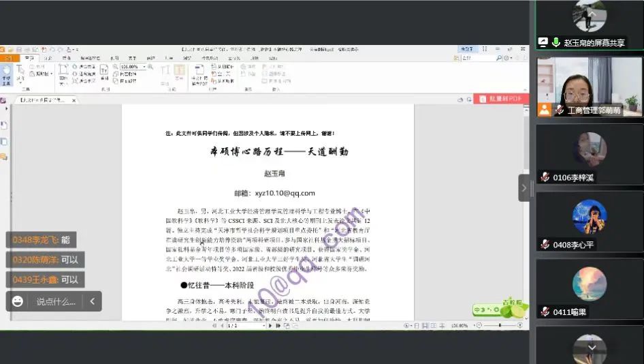
Task: Collapse the chat panel with the left chevron
Action: (92, 301)
